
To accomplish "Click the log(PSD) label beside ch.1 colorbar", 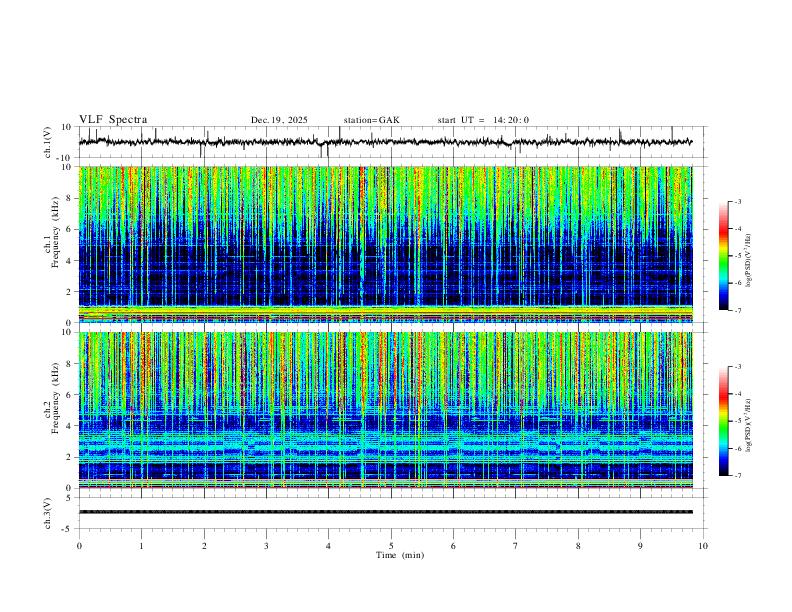I will pyautogui.click(x=748, y=261).
